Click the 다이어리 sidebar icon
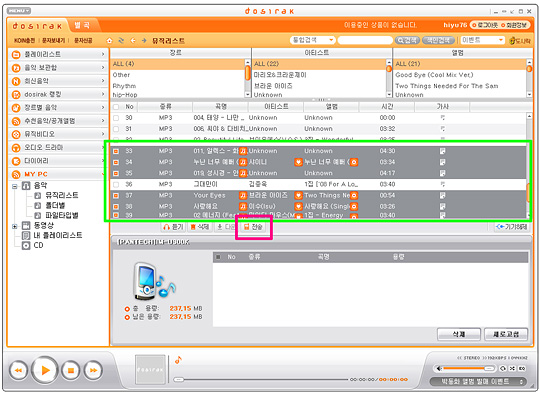This screenshot has width=540, height=397. (16, 161)
